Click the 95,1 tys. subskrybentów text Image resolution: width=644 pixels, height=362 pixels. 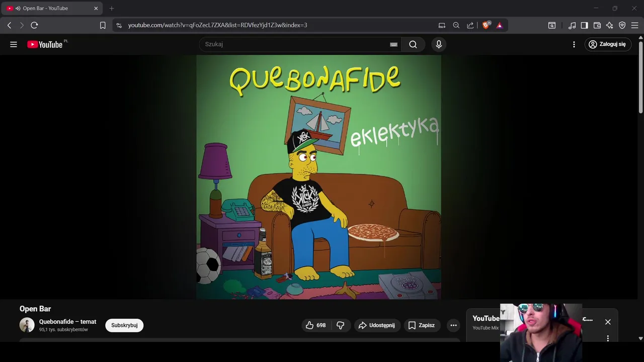pyautogui.click(x=63, y=330)
